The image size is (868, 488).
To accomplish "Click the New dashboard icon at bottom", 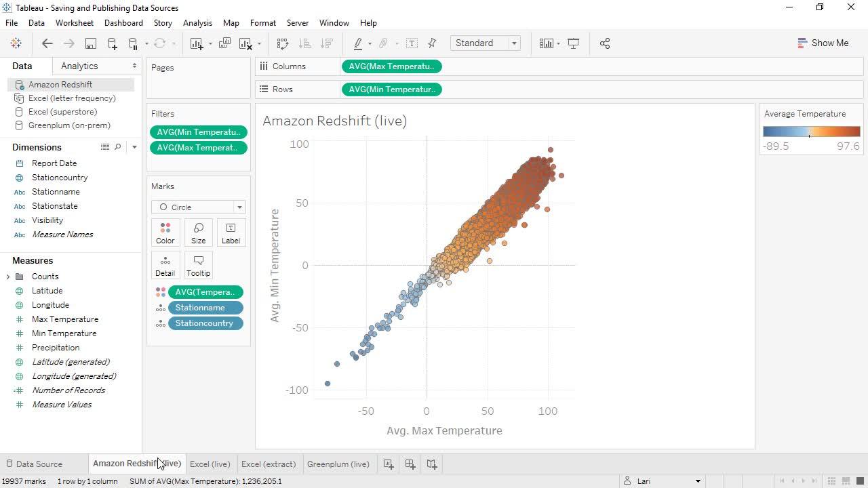I will [x=410, y=464].
